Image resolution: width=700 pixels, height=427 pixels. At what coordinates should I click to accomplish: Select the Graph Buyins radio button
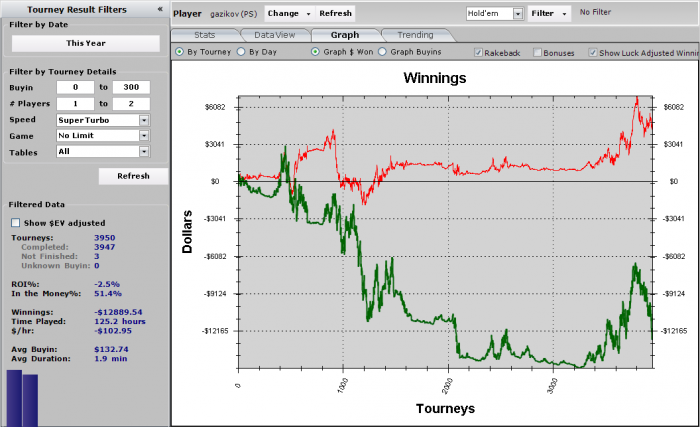coord(382,52)
